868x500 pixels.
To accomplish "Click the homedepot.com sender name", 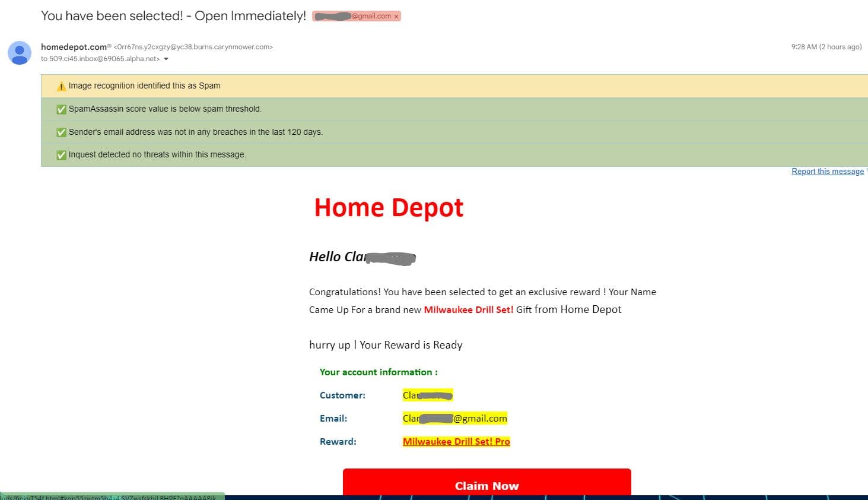I will 74,47.
